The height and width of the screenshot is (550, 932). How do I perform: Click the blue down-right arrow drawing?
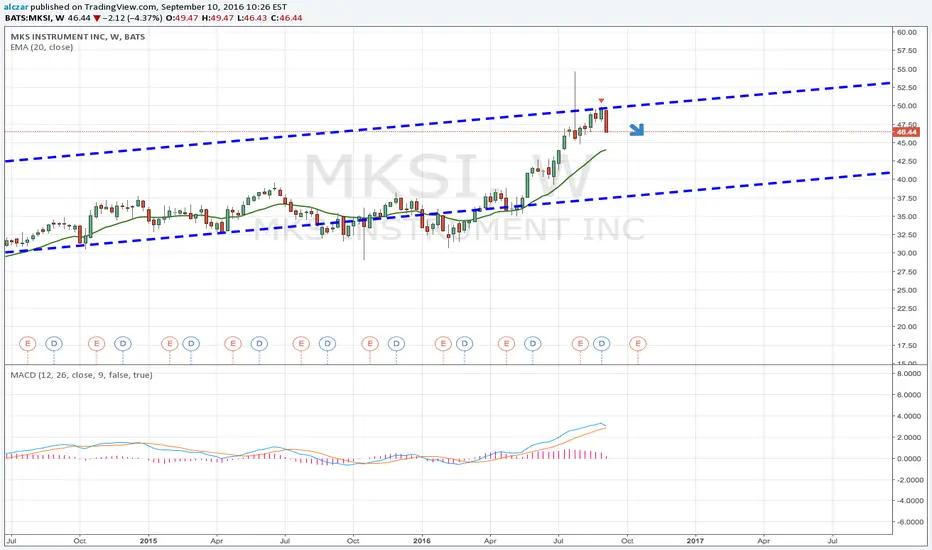tap(637, 130)
